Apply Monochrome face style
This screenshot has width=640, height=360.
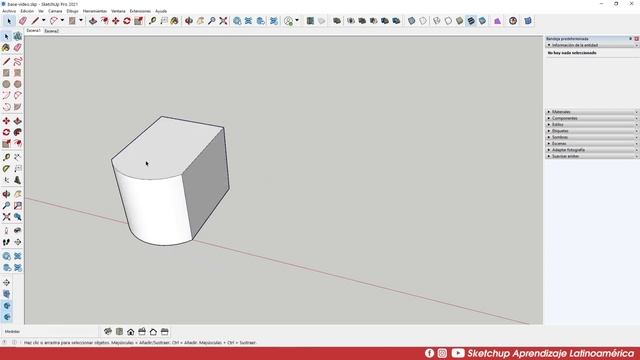[482, 20]
